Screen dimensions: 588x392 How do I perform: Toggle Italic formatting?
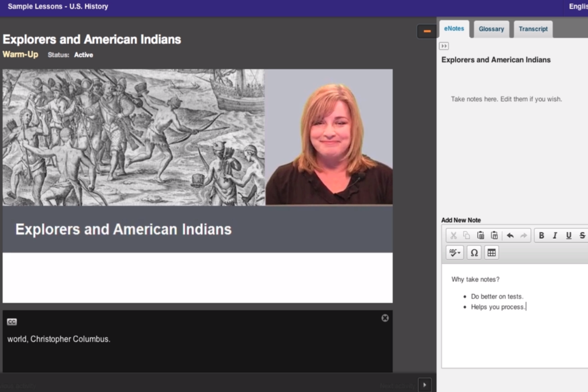click(x=555, y=235)
